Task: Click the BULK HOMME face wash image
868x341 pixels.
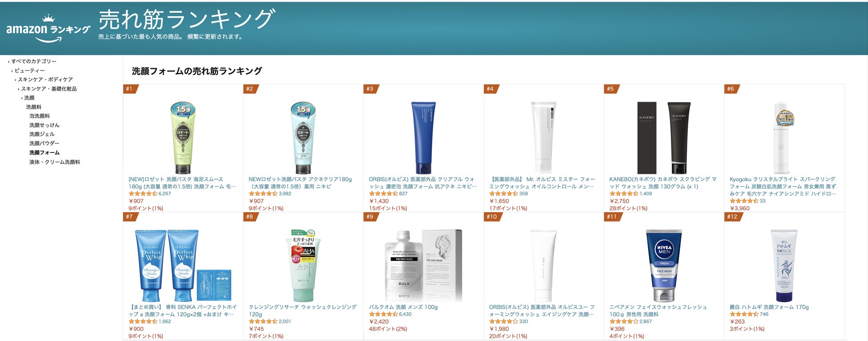Action: point(423,266)
